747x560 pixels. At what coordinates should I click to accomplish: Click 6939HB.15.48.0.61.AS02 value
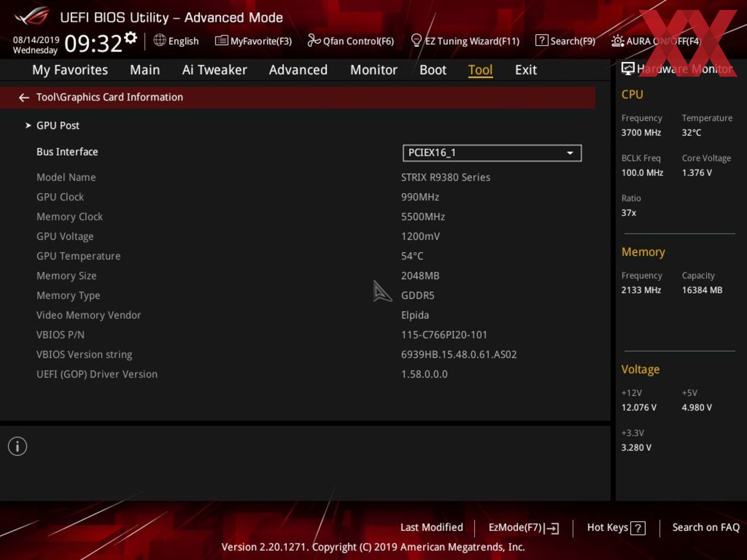(x=459, y=355)
